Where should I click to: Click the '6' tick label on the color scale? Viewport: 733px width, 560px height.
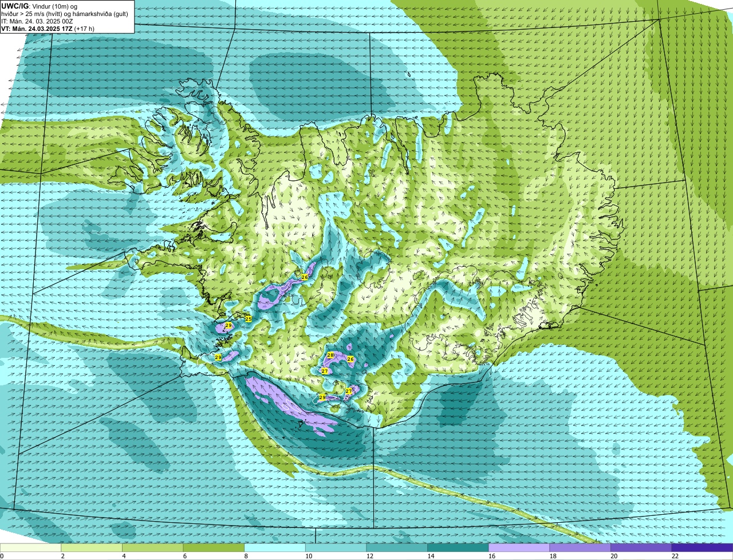[x=185, y=556]
